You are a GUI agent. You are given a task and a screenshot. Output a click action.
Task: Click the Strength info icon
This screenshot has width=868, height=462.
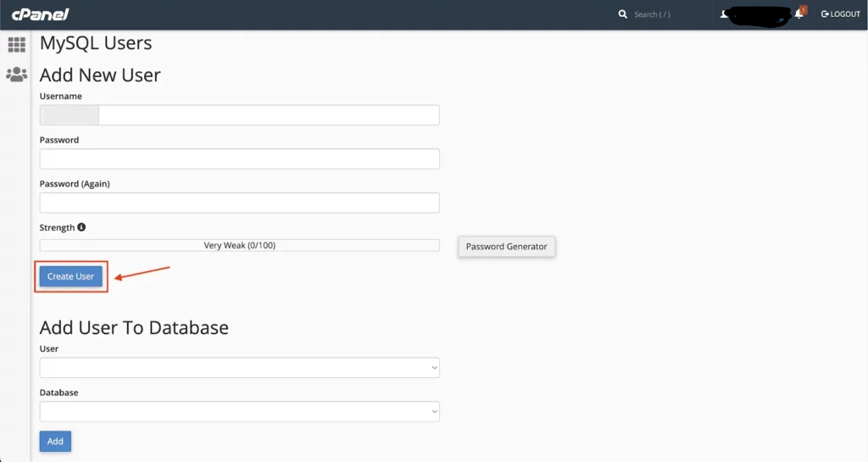tap(81, 227)
